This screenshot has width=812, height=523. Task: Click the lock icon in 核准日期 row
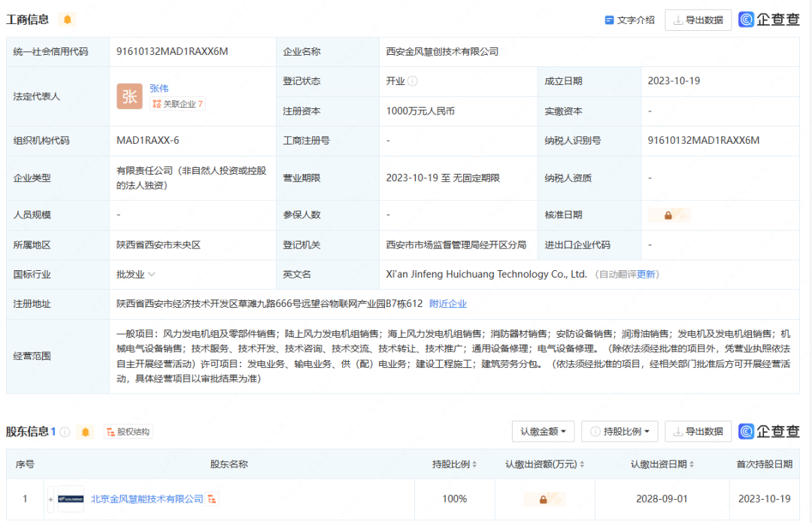pos(668,215)
